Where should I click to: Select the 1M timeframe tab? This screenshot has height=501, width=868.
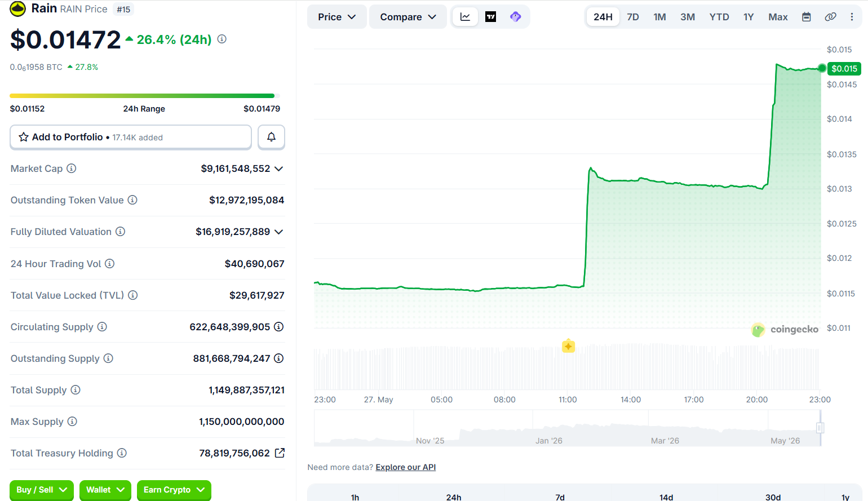660,17
